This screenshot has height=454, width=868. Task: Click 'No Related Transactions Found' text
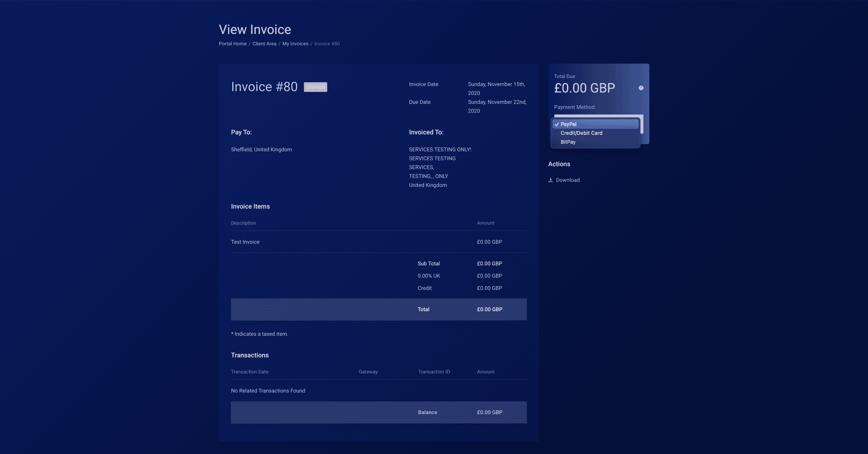268,391
